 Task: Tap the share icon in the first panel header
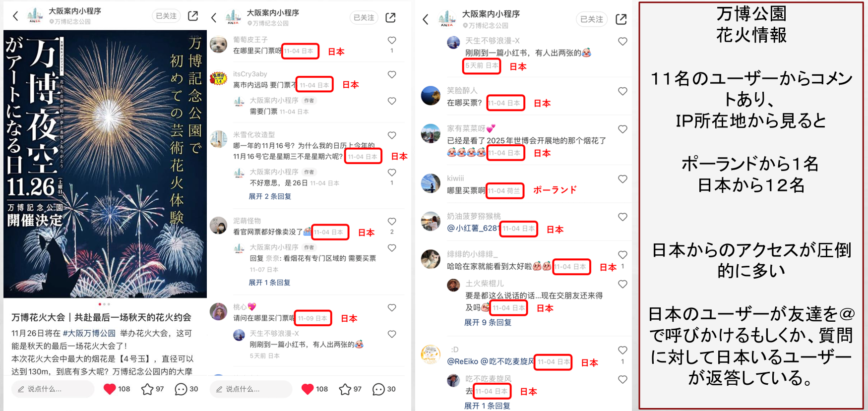(193, 16)
